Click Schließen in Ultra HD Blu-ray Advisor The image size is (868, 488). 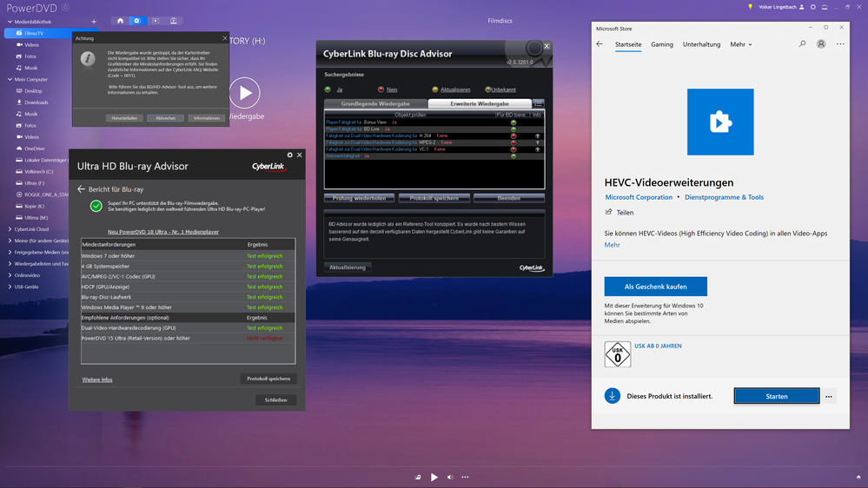click(x=275, y=399)
